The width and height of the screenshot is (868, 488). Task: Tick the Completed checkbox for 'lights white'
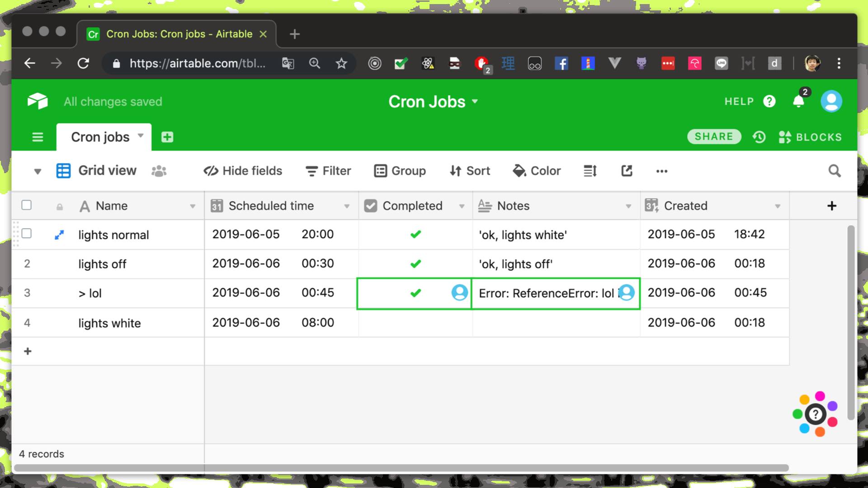pos(415,322)
